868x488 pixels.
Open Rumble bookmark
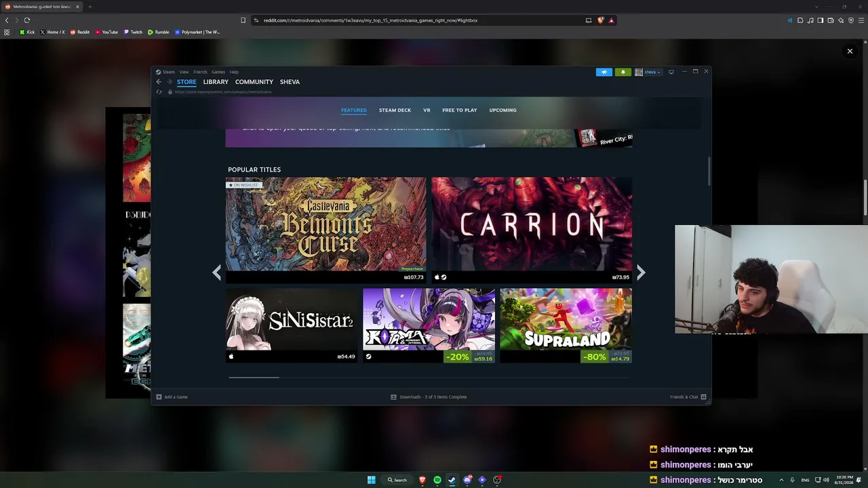[x=159, y=32]
